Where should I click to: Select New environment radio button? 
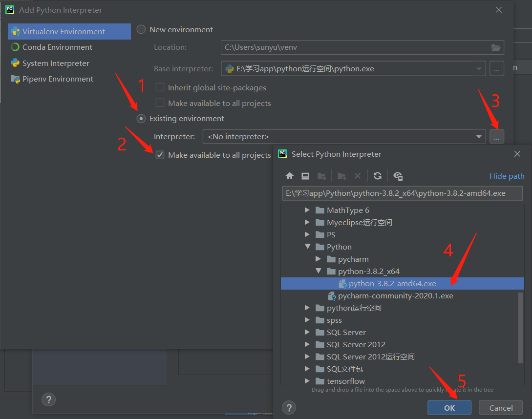[141, 29]
